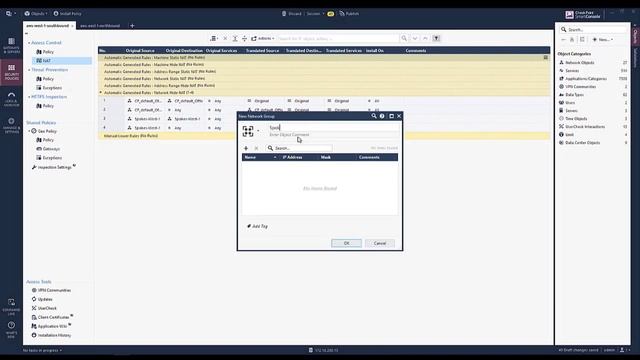Collapse the Geo Policy tree node
Viewport: 640px width, 360px height.
pos(29,131)
